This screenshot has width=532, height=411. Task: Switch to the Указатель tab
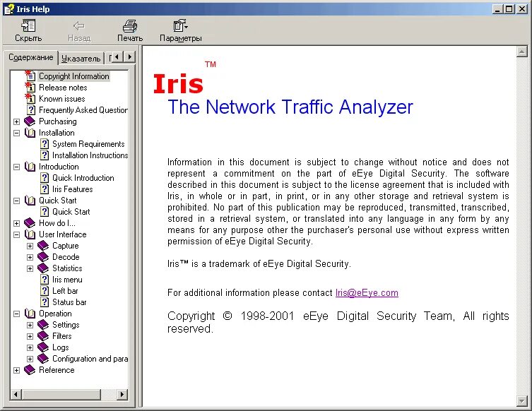click(x=81, y=59)
